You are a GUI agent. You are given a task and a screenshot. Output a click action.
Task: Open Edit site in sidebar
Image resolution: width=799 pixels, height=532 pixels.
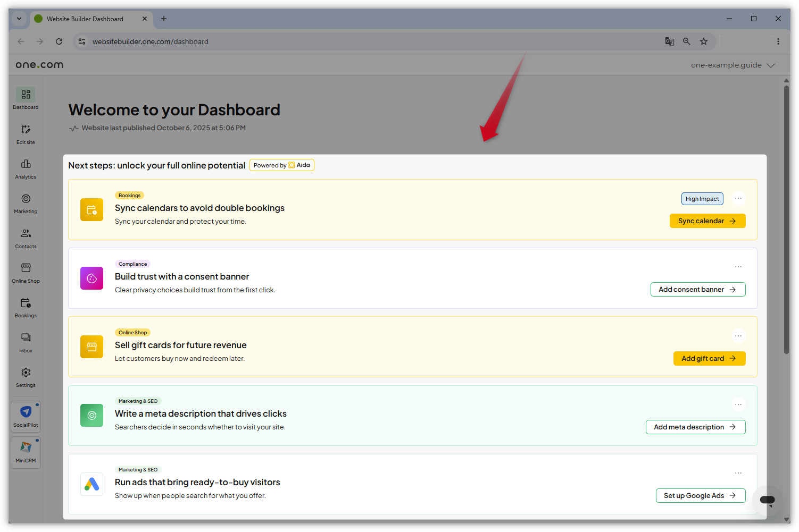point(26,134)
